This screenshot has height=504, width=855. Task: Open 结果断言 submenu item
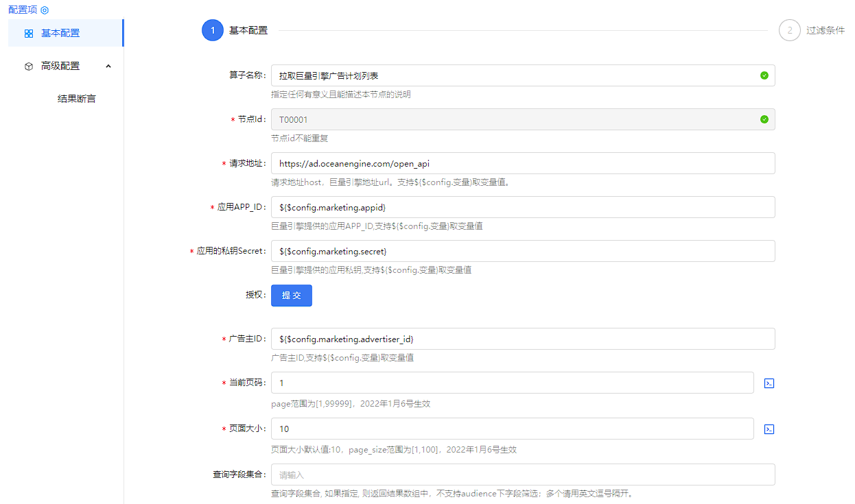[x=77, y=99]
